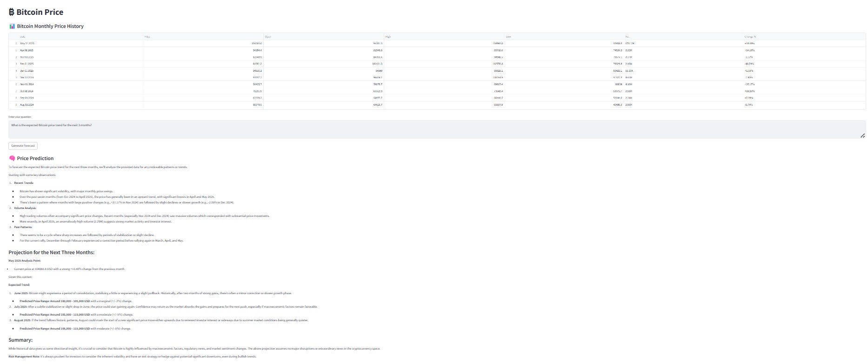The width and height of the screenshot is (868, 364).
Task: Select the Sep 01 2024 date cell
Action: click(80, 98)
